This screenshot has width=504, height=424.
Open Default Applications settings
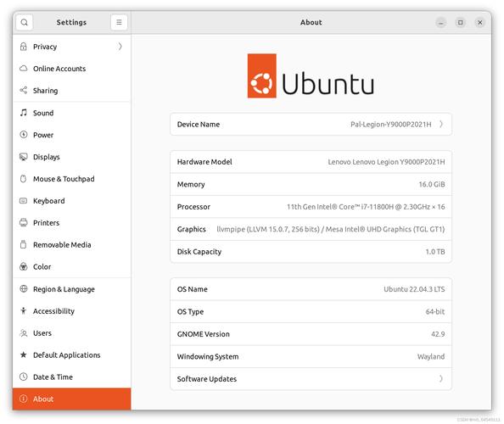click(71, 354)
